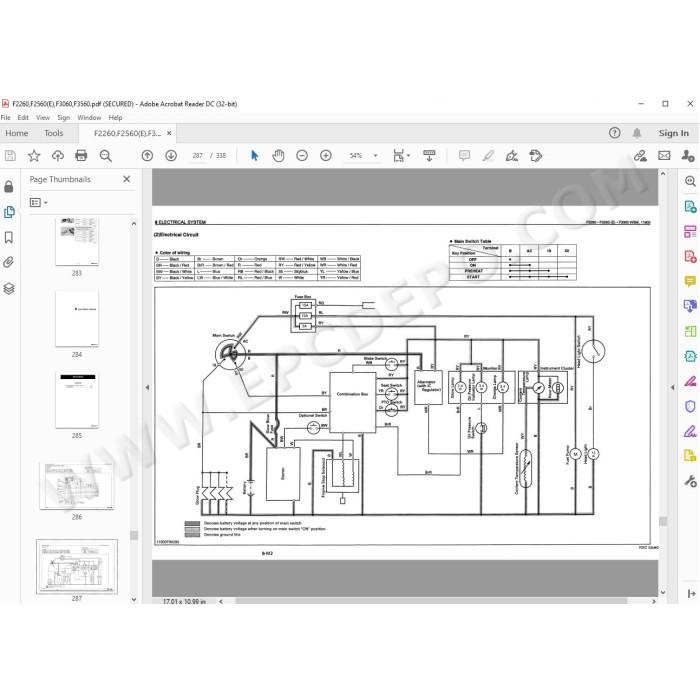
Task: Open Comment tool in right pane
Action: coord(690,281)
